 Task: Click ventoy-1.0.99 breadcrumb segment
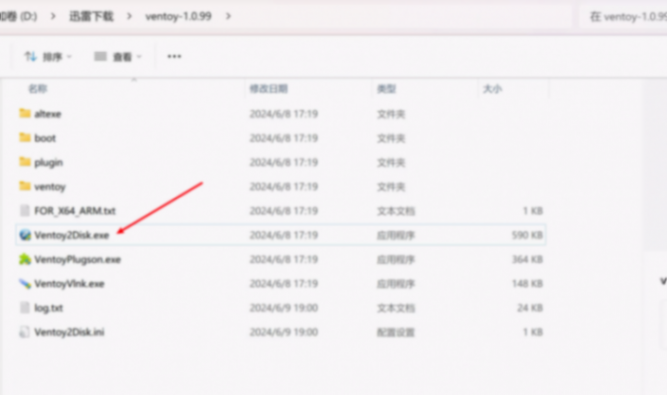[x=178, y=16]
